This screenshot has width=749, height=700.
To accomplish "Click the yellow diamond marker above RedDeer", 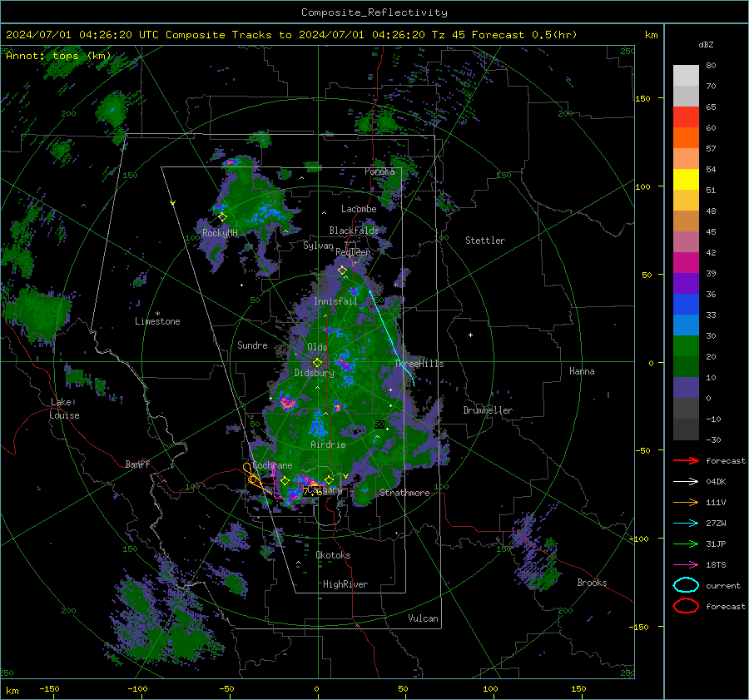I will tap(342, 271).
